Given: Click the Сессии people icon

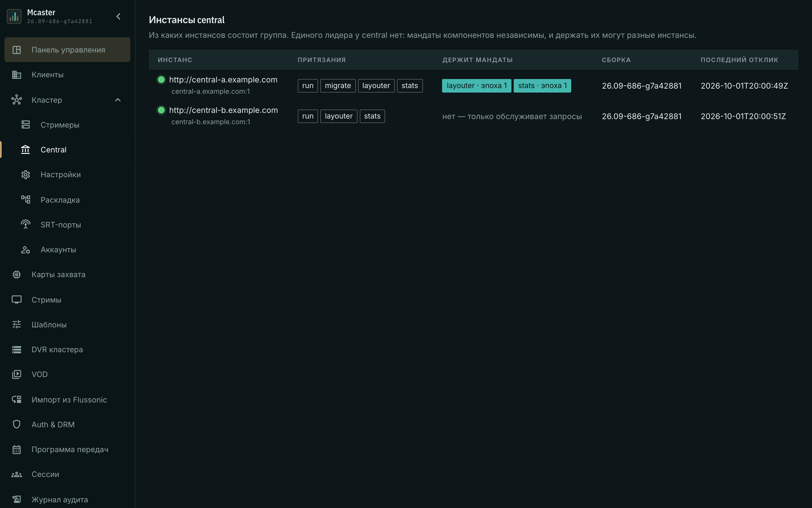Looking at the screenshot, I should click(x=16, y=474).
